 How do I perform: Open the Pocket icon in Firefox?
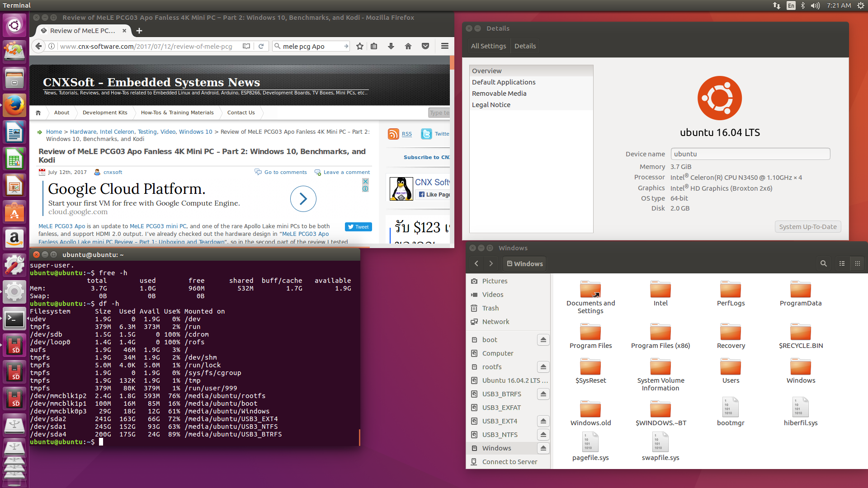click(425, 46)
